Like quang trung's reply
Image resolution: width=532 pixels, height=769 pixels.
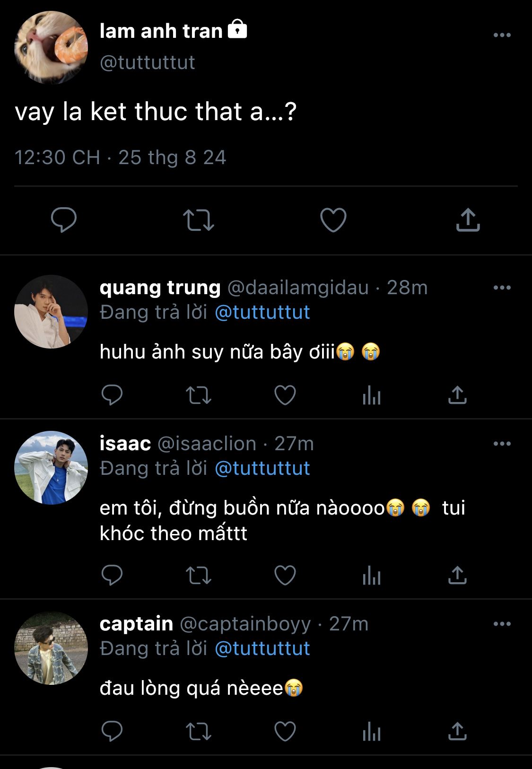[x=285, y=395]
